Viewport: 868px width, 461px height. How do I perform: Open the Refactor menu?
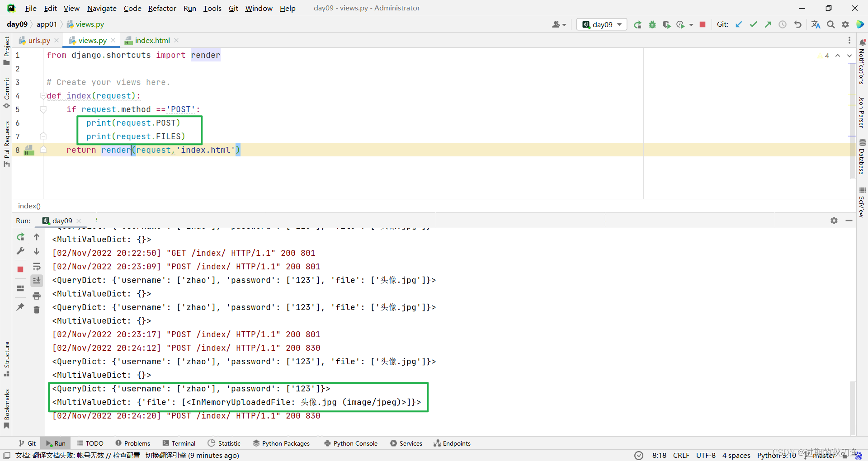pos(162,8)
